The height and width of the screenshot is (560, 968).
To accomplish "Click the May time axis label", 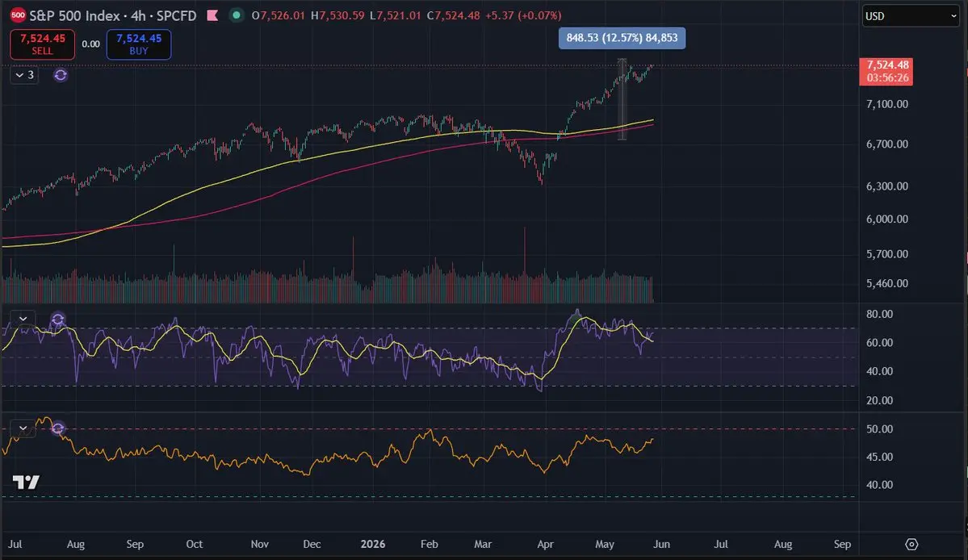I will point(605,544).
